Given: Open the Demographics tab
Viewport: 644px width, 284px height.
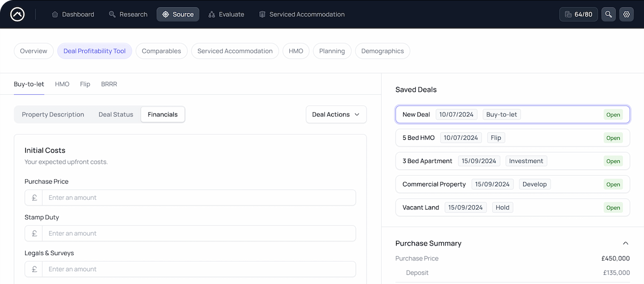Looking at the screenshot, I should click(x=383, y=51).
